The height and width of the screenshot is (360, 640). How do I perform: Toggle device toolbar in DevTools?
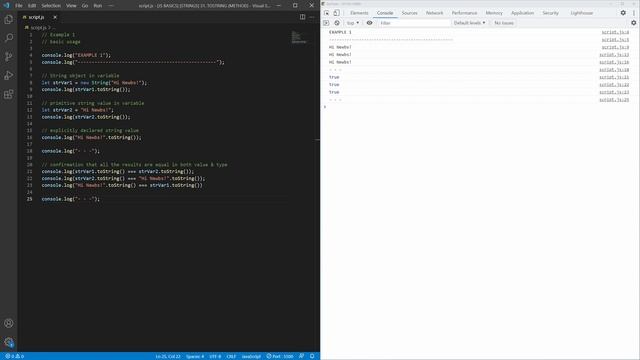(336, 13)
